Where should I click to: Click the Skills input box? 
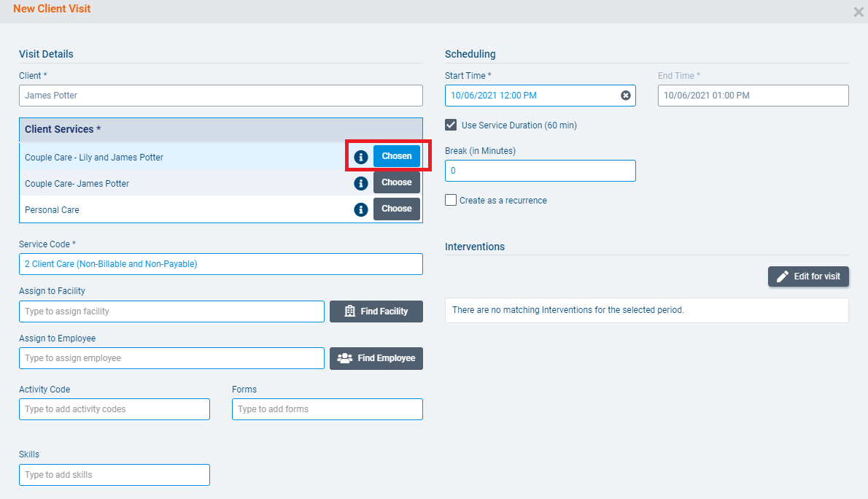pos(114,474)
